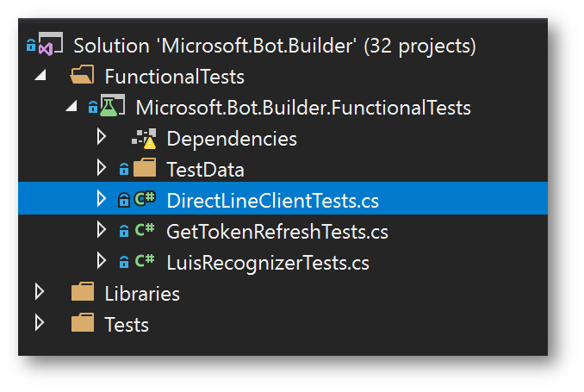
Task: Select GetTokenRefreshTests.cs file
Action: click(x=276, y=232)
